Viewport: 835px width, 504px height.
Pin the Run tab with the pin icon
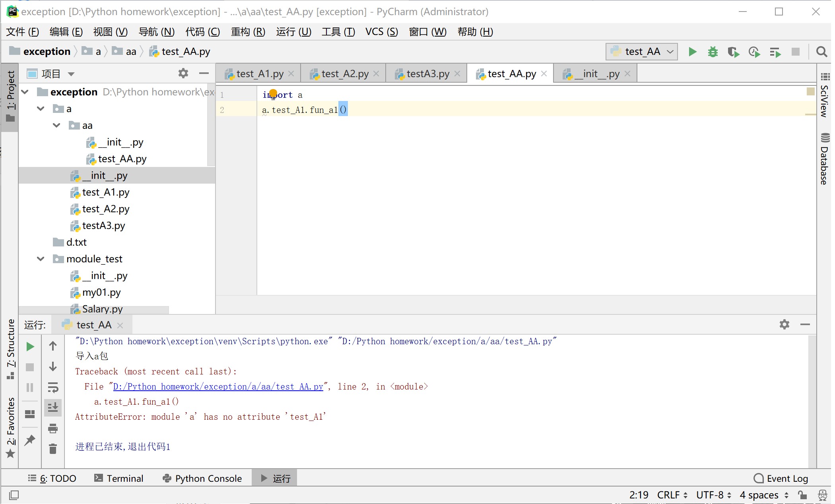coord(30,440)
